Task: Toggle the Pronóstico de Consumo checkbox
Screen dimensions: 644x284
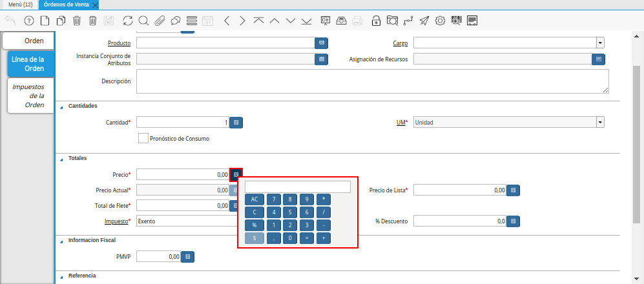Action: click(x=143, y=138)
